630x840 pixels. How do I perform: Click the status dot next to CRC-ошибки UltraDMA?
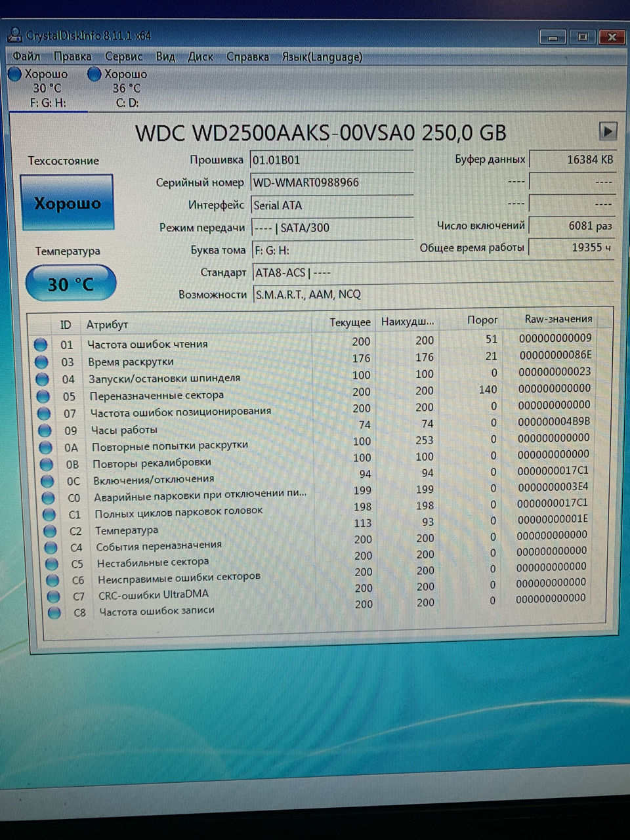[x=52, y=596]
